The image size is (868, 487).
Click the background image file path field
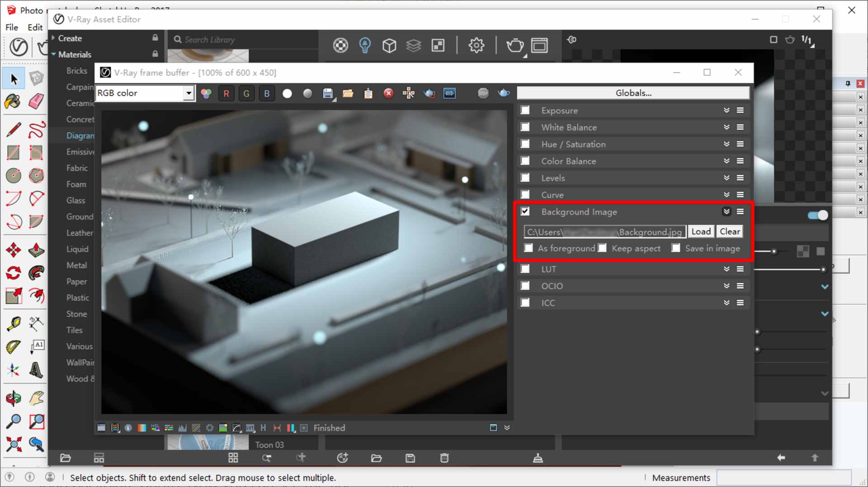click(x=604, y=232)
